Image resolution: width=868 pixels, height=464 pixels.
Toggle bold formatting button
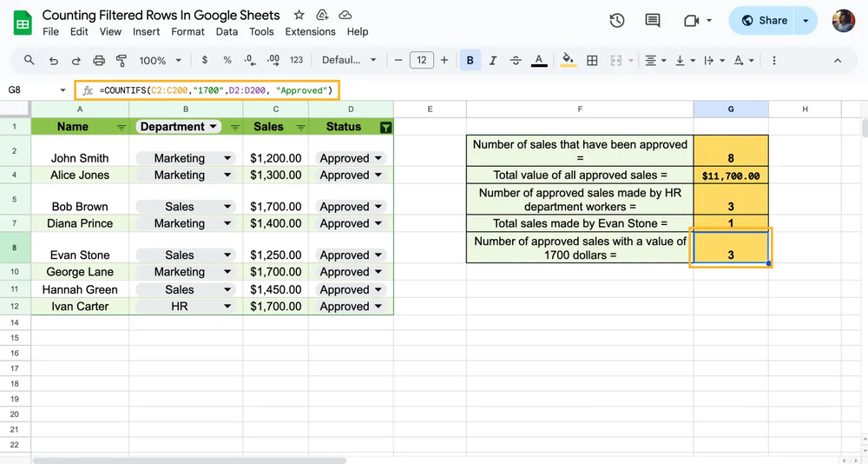[470, 61]
